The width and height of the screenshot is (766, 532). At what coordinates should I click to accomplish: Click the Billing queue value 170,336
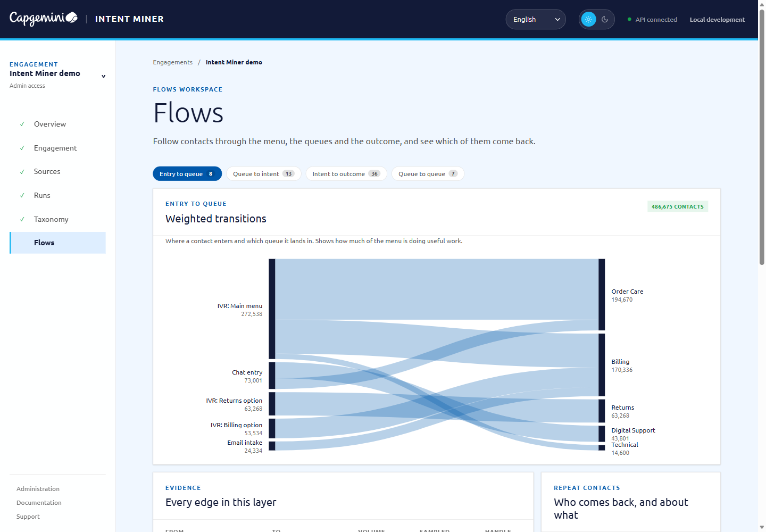(x=622, y=370)
